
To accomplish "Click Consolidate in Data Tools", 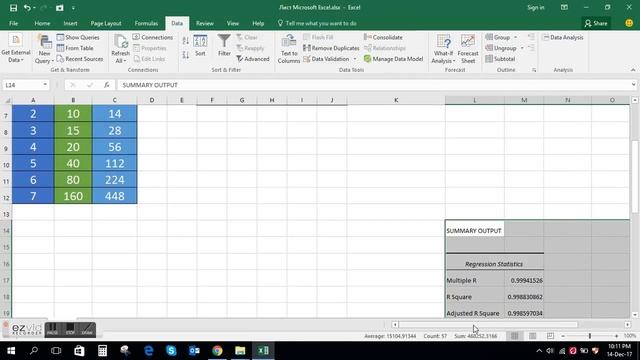I will (383, 37).
